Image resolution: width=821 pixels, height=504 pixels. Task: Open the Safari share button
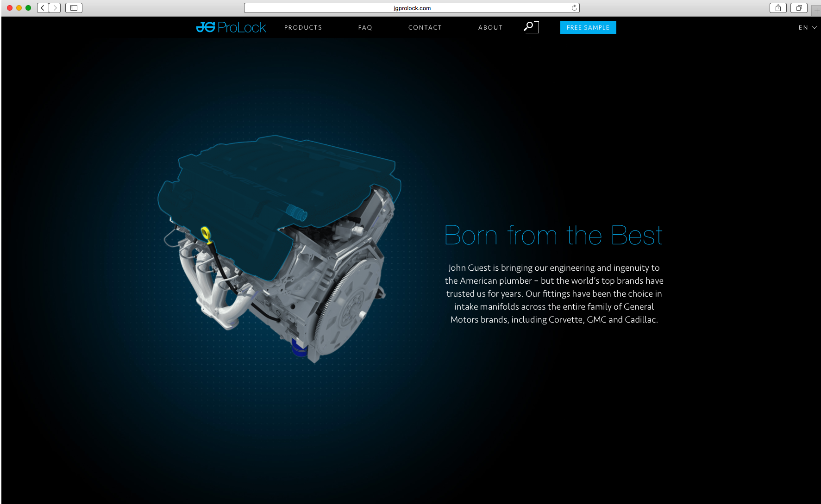(x=778, y=8)
